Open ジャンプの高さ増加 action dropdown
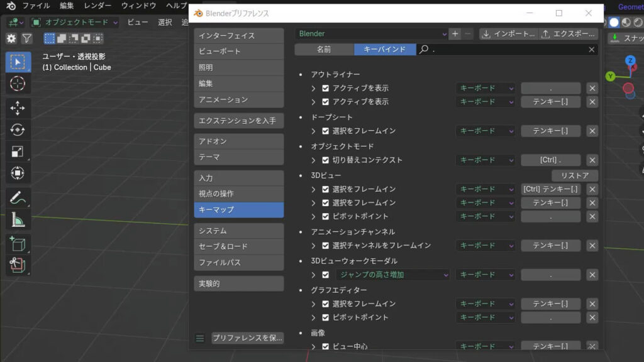Viewport: 644px width, 362px height. (x=393, y=275)
